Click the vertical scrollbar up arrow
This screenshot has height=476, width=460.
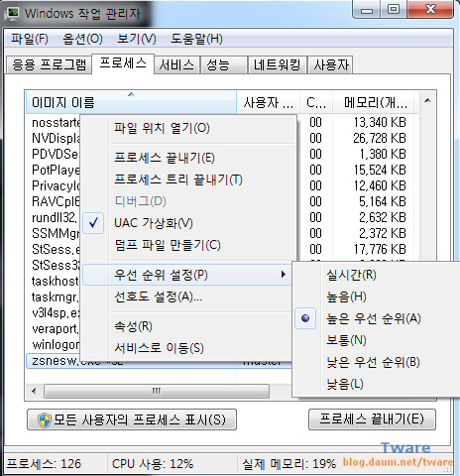427,100
